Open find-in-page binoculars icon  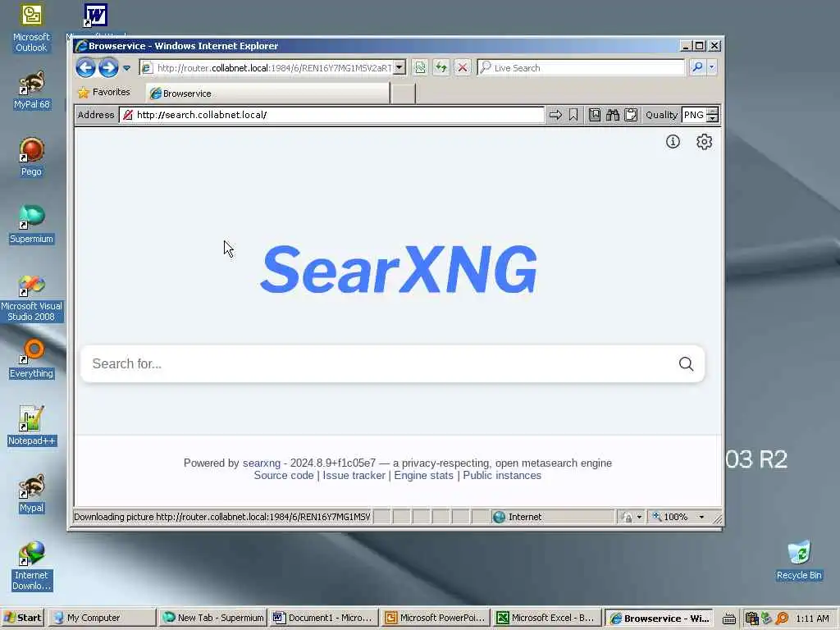(x=613, y=115)
